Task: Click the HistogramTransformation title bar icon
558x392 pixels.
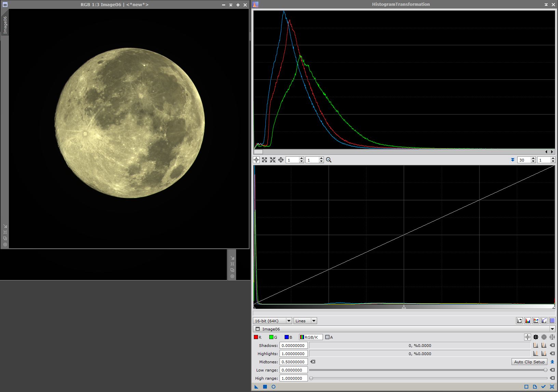Action: click(256, 4)
